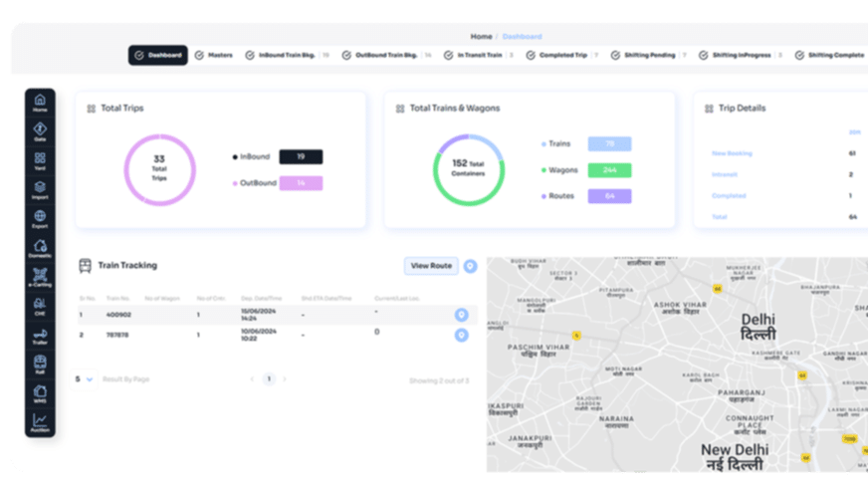Select the Domestic sidebar icon
The width and height of the screenshot is (868, 493).
click(x=40, y=248)
